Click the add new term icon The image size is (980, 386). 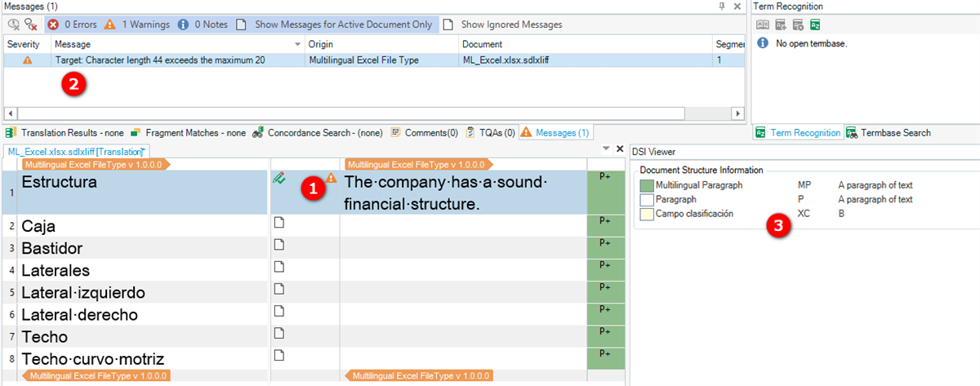coord(780,24)
